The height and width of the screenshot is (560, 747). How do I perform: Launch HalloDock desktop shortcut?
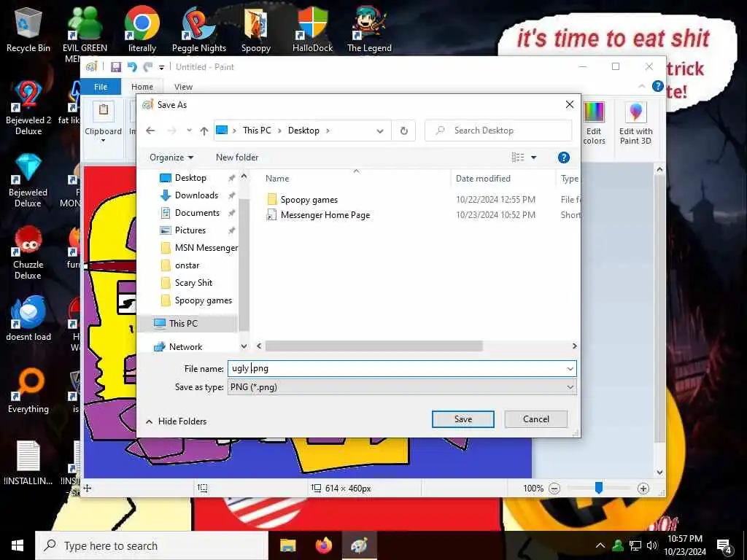(312, 28)
